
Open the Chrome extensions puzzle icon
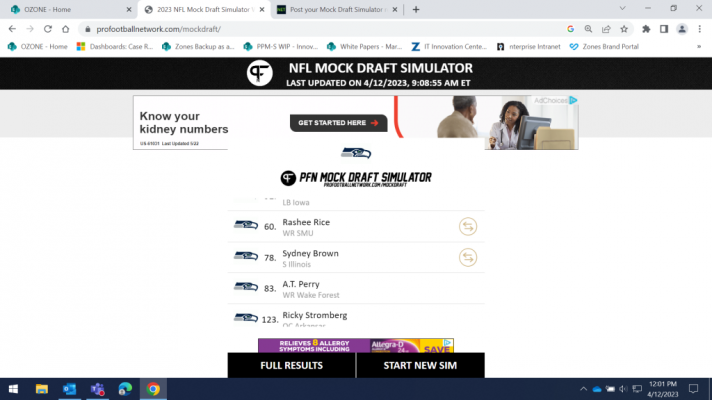click(x=646, y=29)
